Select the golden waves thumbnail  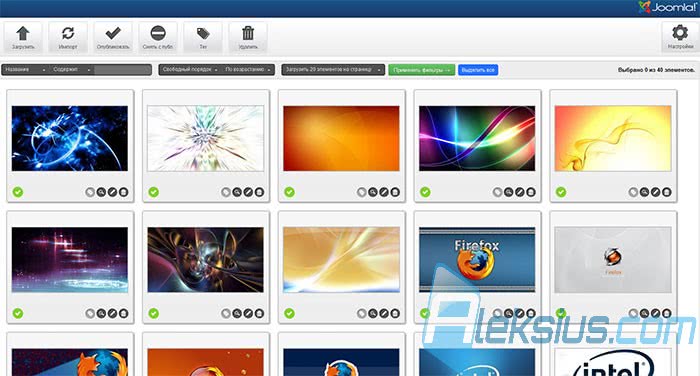coord(341,260)
